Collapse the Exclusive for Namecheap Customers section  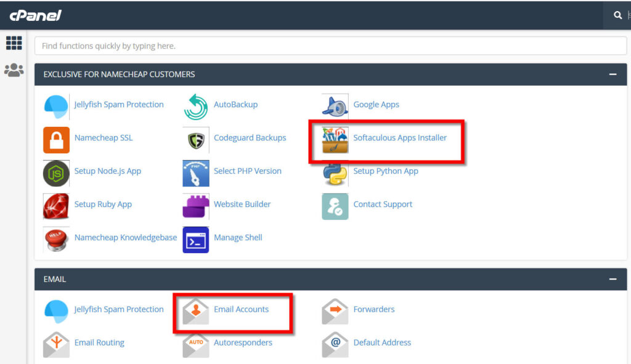pos(613,75)
